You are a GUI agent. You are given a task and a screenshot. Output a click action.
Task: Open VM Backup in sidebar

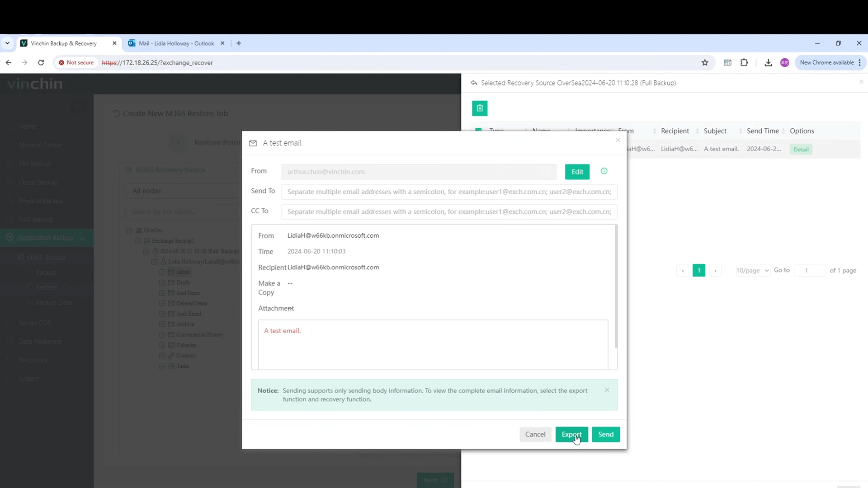(x=34, y=164)
